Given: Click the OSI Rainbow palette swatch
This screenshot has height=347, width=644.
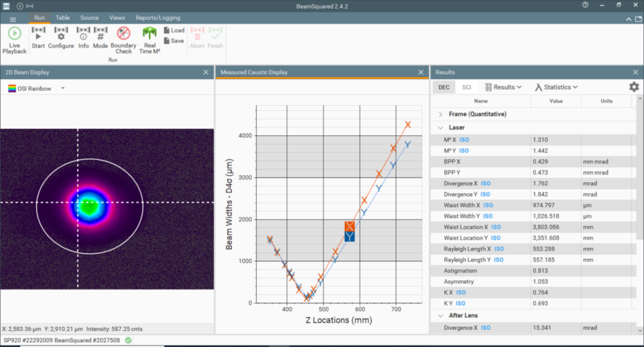Looking at the screenshot, I should pos(13,88).
